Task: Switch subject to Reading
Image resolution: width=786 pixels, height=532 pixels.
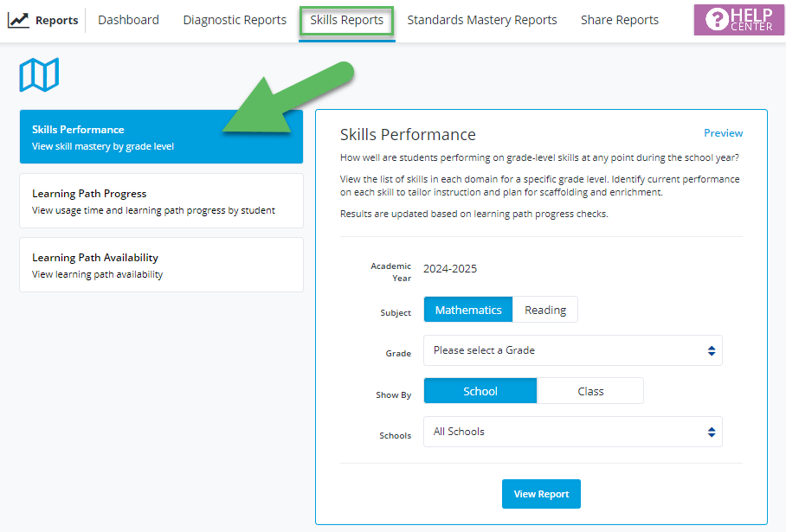Action: [545, 310]
